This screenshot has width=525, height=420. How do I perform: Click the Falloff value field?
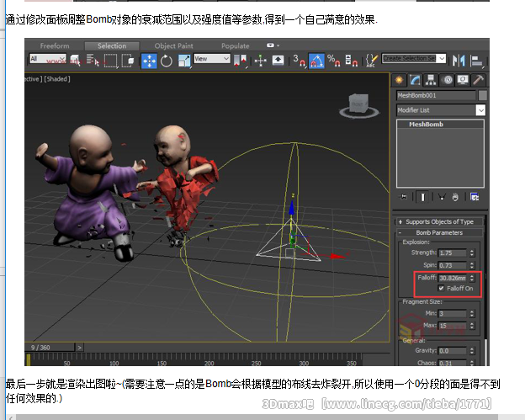[453, 278]
